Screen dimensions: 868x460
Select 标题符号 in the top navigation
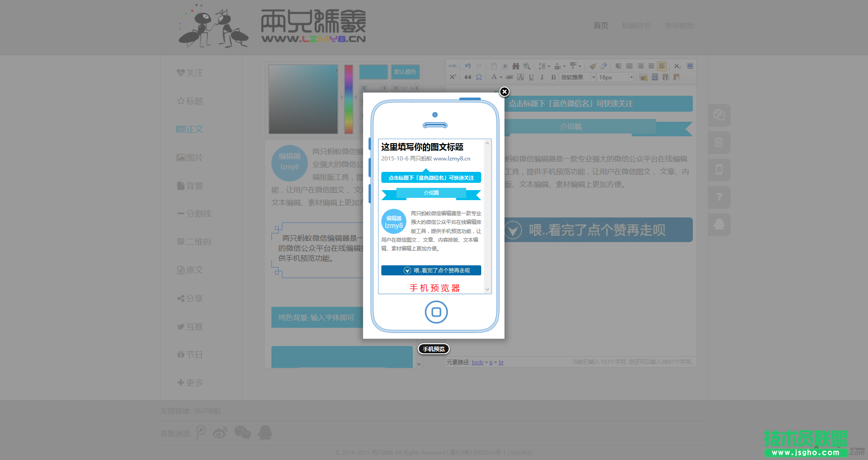(636, 26)
